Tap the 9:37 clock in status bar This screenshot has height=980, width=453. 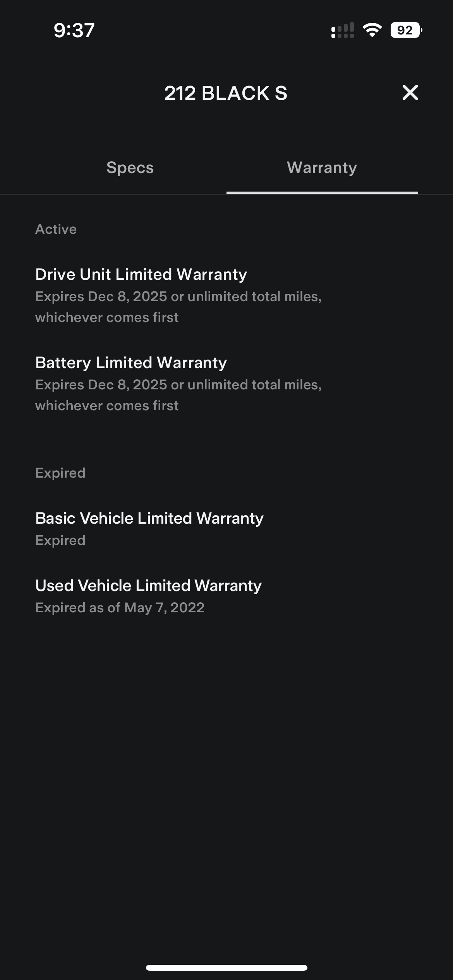tap(74, 30)
